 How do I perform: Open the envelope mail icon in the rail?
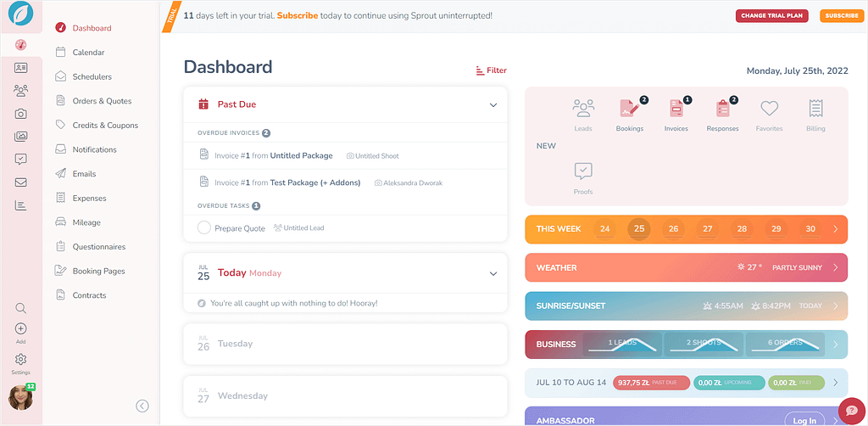pyautogui.click(x=20, y=182)
